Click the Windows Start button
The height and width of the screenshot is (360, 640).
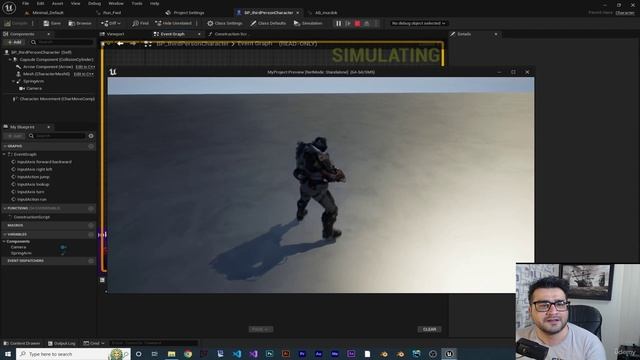7,354
